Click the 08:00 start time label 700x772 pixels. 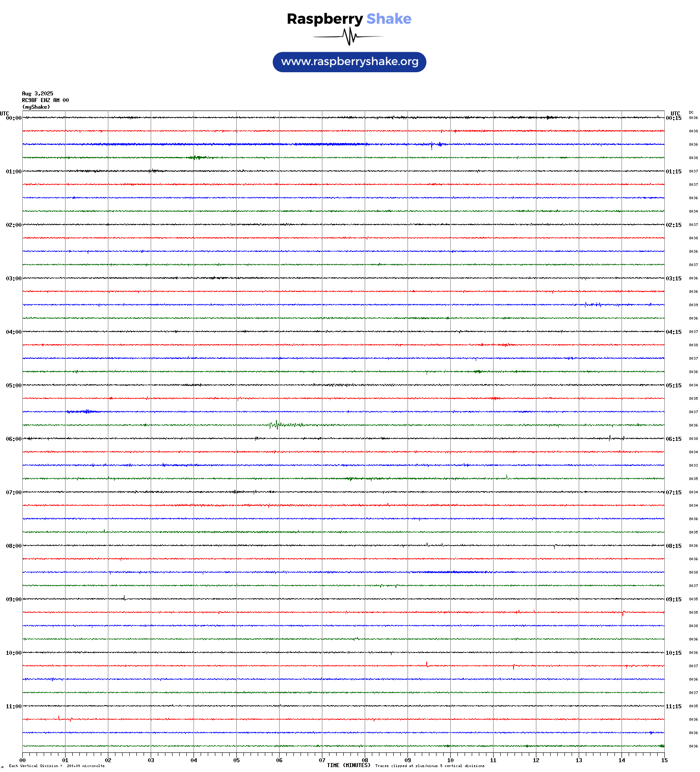(x=13, y=546)
